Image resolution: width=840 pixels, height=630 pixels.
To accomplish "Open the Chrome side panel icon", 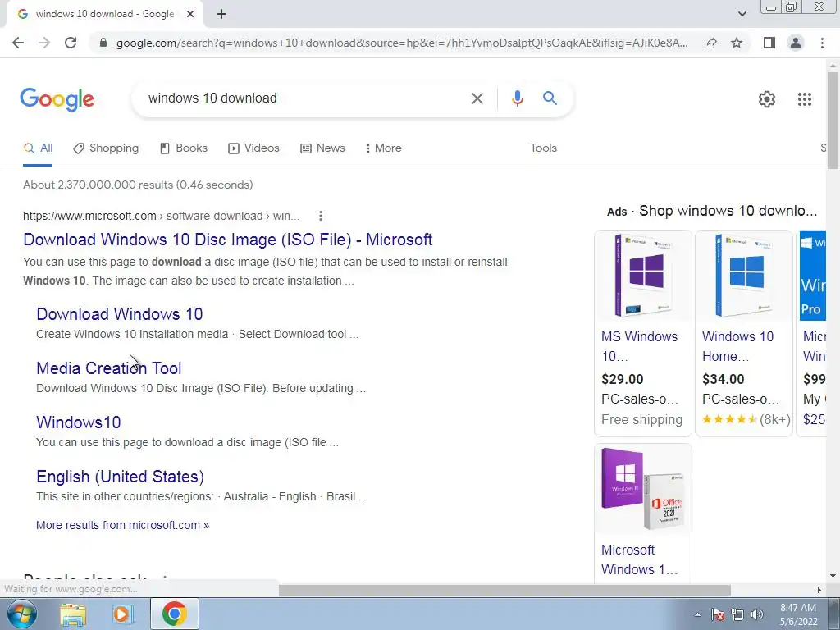I will click(769, 43).
